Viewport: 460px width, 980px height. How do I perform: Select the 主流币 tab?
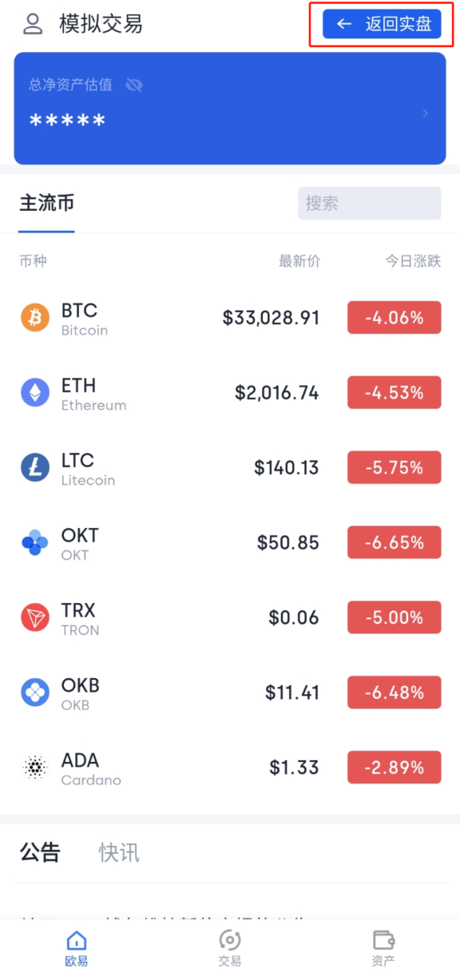tap(47, 203)
